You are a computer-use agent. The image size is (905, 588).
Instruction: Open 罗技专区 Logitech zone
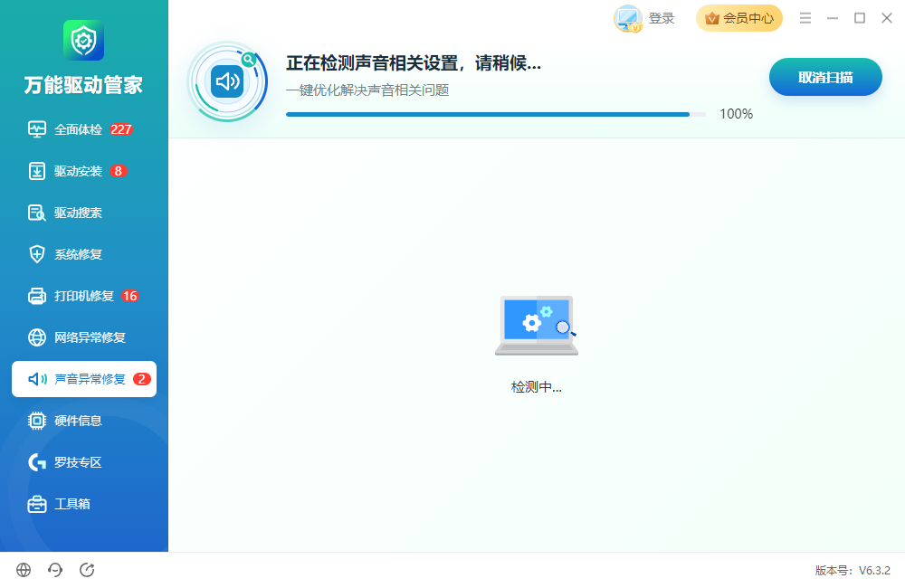83,462
